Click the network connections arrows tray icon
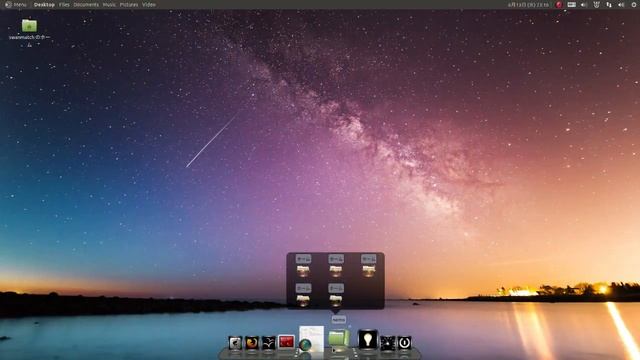The height and width of the screenshot is (360, 640). pos(609,5)
